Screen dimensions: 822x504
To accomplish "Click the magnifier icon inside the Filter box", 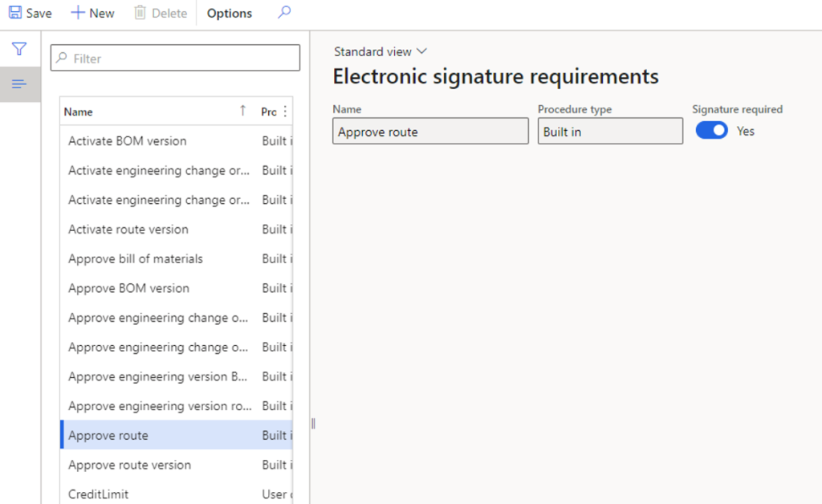I will (63, 58).
